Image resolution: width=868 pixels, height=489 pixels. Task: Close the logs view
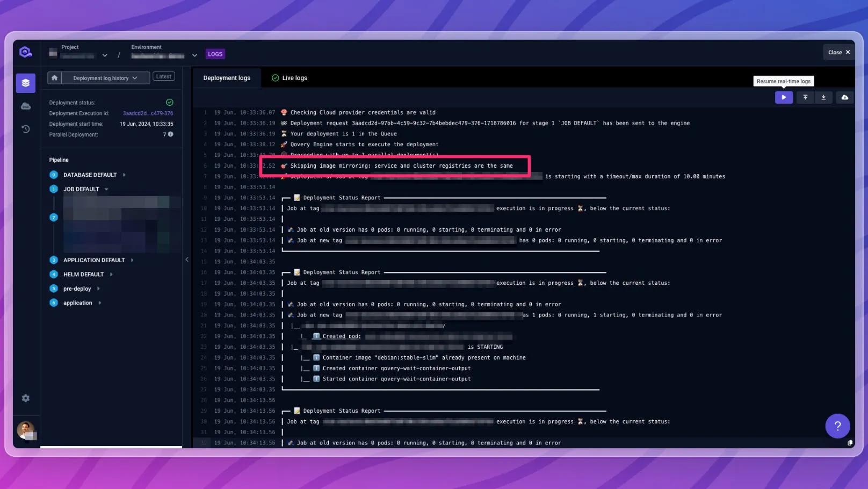[x=839, y=53]
